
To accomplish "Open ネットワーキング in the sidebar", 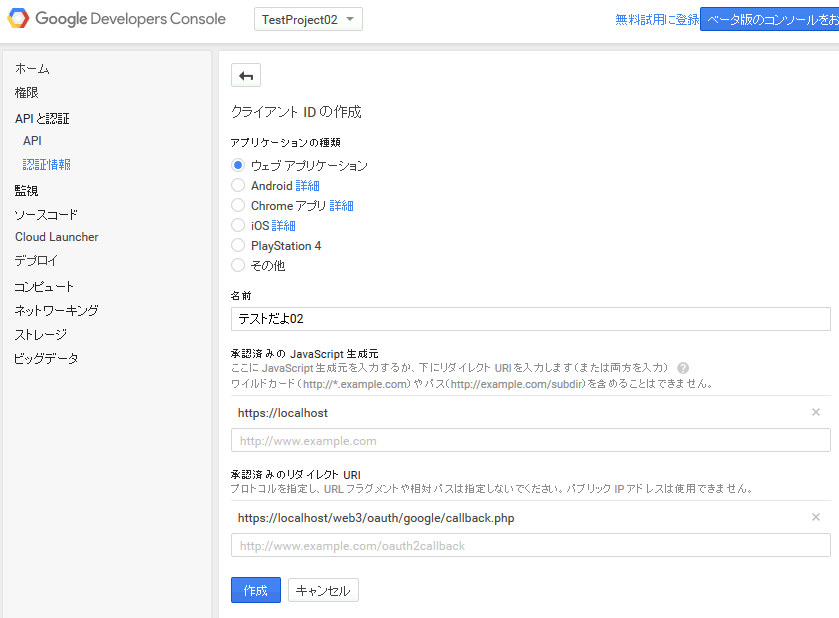I will point(56,310).
